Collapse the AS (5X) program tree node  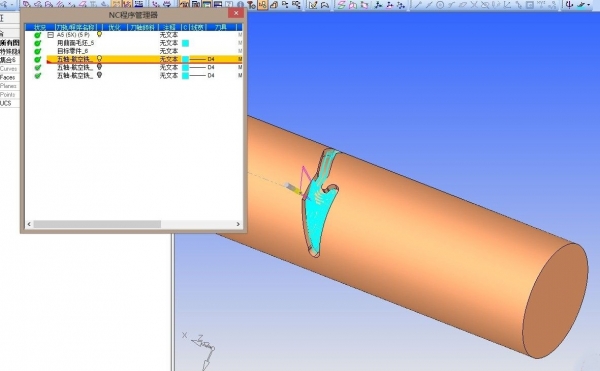coord(51,35)
